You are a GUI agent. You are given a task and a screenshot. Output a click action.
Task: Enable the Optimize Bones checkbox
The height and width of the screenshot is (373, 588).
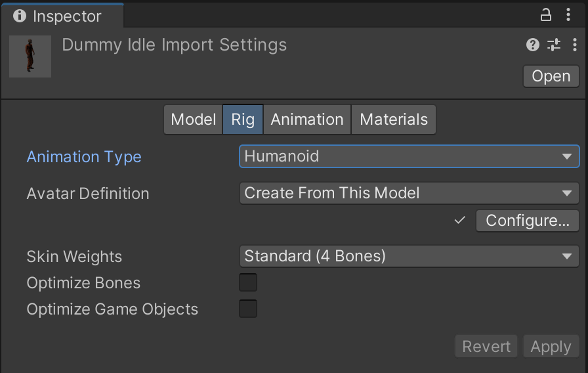[248, 283]
